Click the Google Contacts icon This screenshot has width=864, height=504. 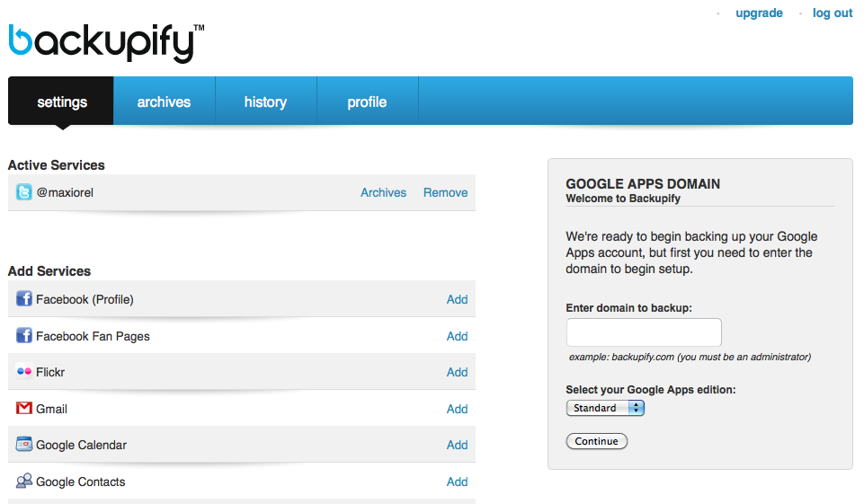point(23,481)
